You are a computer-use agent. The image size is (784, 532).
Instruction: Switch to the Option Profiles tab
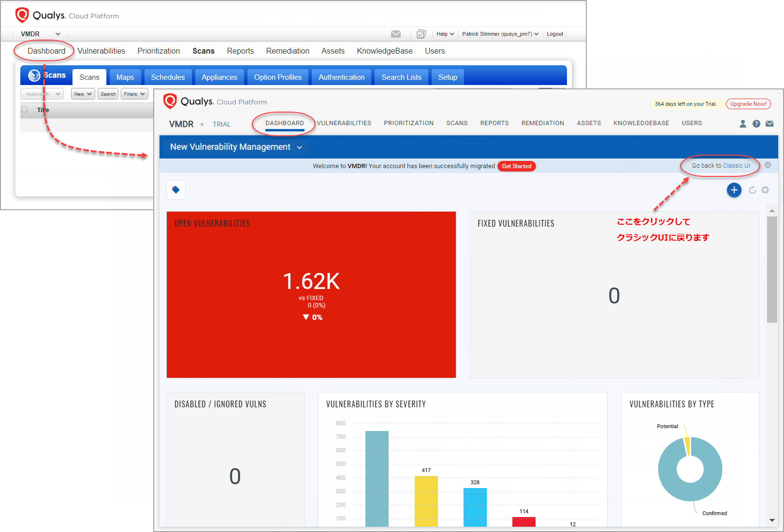(278, 77)
